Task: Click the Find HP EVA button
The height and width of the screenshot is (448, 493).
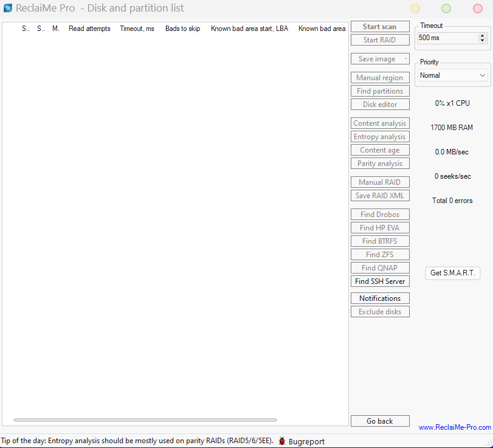Action: tap(380, 228)
